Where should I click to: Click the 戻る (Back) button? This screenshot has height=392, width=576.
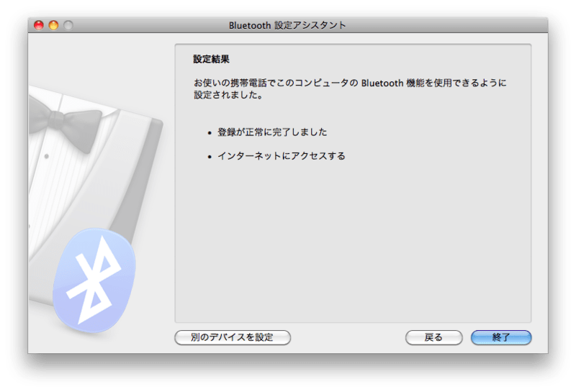click(x=434, y=337)
